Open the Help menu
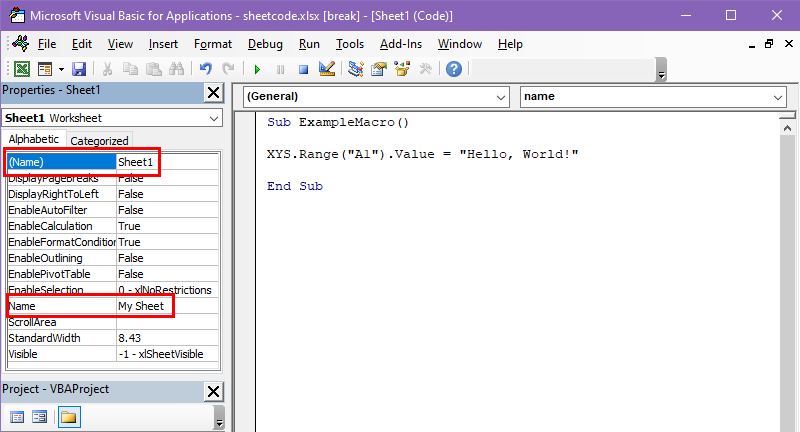The height and width of the screenshot is (432, 800). (x=510, y=44)
